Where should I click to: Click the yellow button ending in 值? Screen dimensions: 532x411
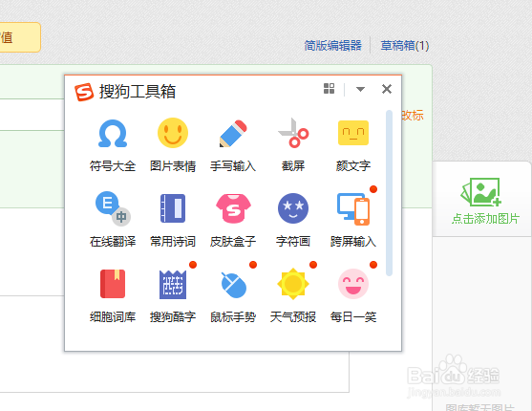pos(19,37)
